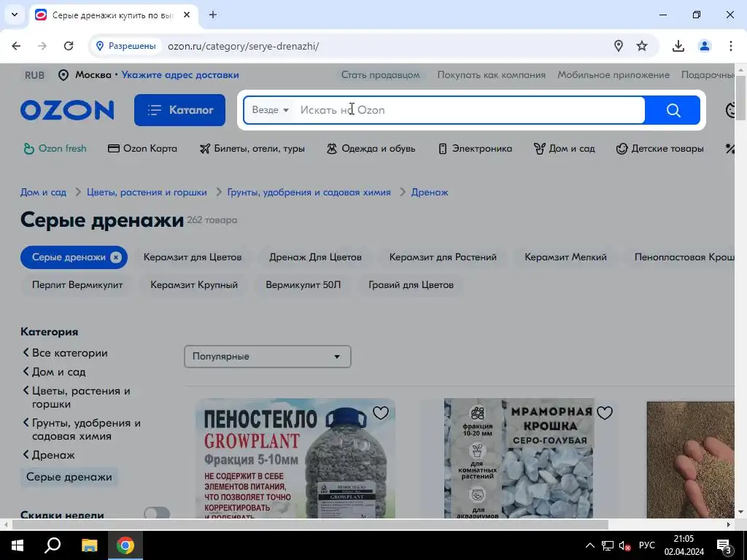Open the Chrome profile icon
747x560 pixels.
point(704,46)
